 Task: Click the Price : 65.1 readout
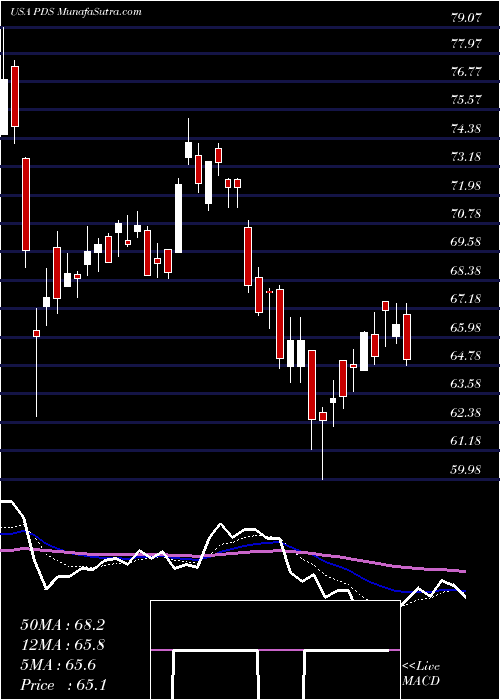pyautogui.click(x=62, y=685)
